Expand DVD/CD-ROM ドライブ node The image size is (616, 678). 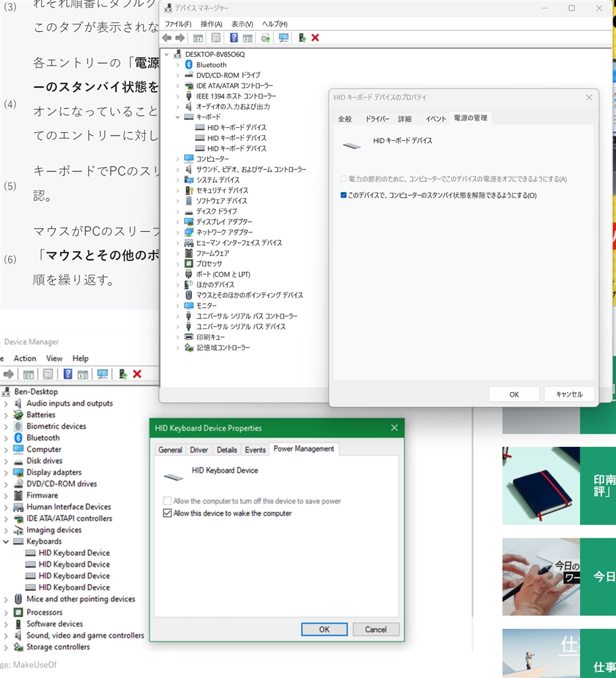click(177, 75)
